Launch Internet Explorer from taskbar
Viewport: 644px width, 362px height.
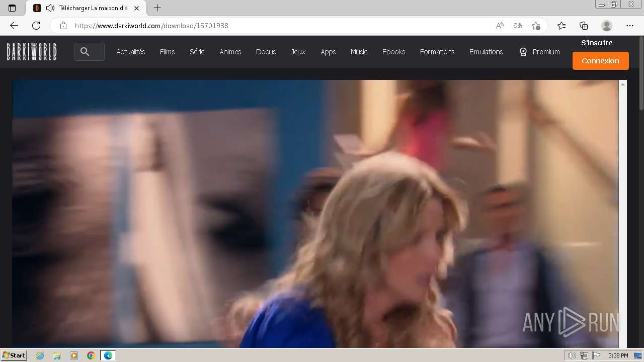pyautogui.click(x=40, y=355)
